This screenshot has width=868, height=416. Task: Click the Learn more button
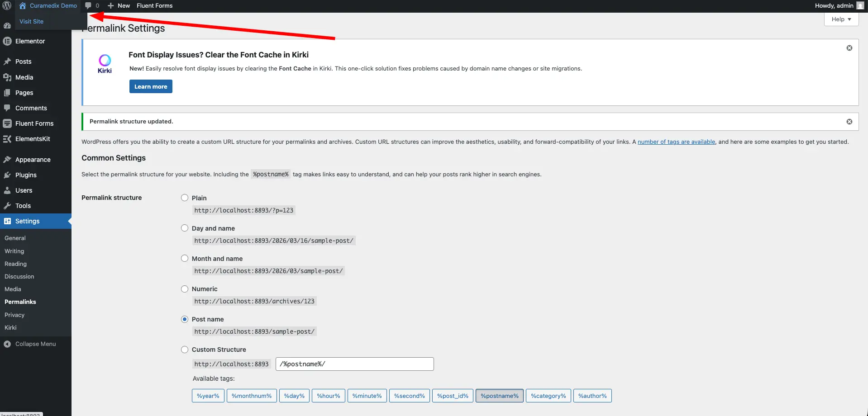(150, 86)
